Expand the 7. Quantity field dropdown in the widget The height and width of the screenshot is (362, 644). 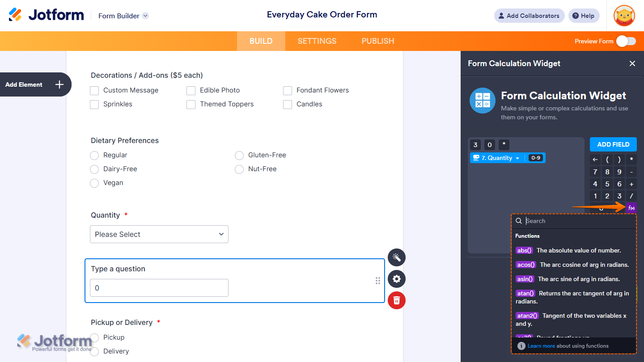pyautogui.click(x=518, y=158)
